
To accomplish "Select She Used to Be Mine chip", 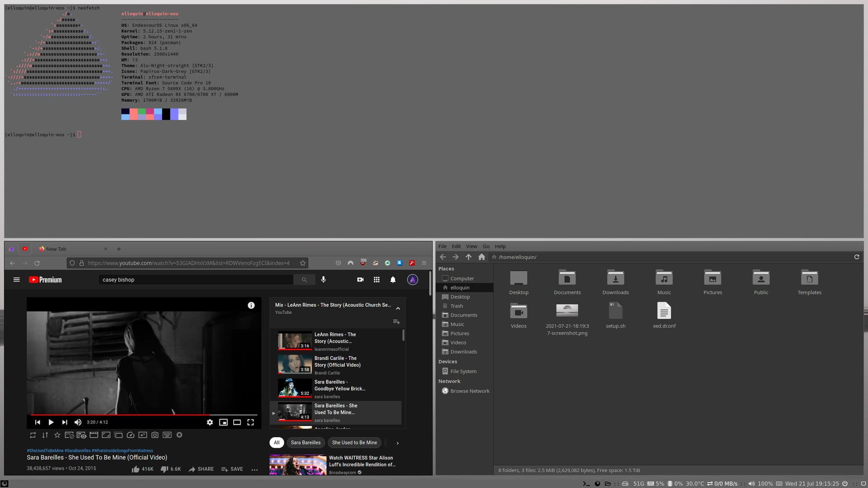I will pos(354,443).
